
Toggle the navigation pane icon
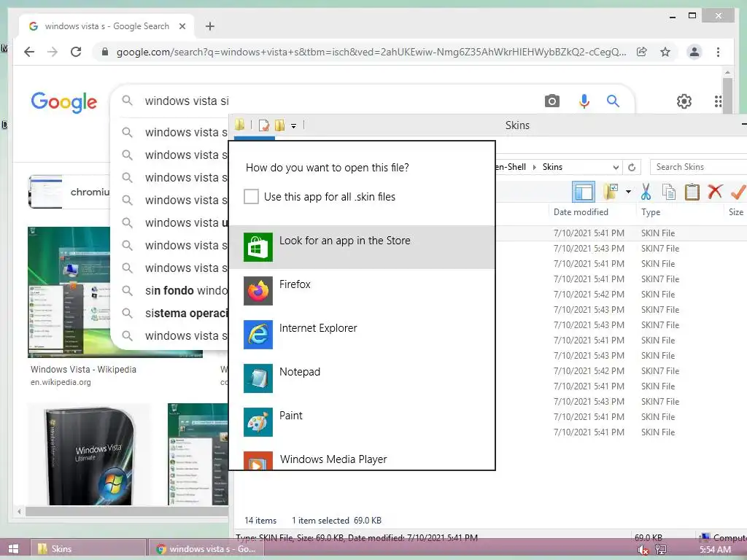583,192
